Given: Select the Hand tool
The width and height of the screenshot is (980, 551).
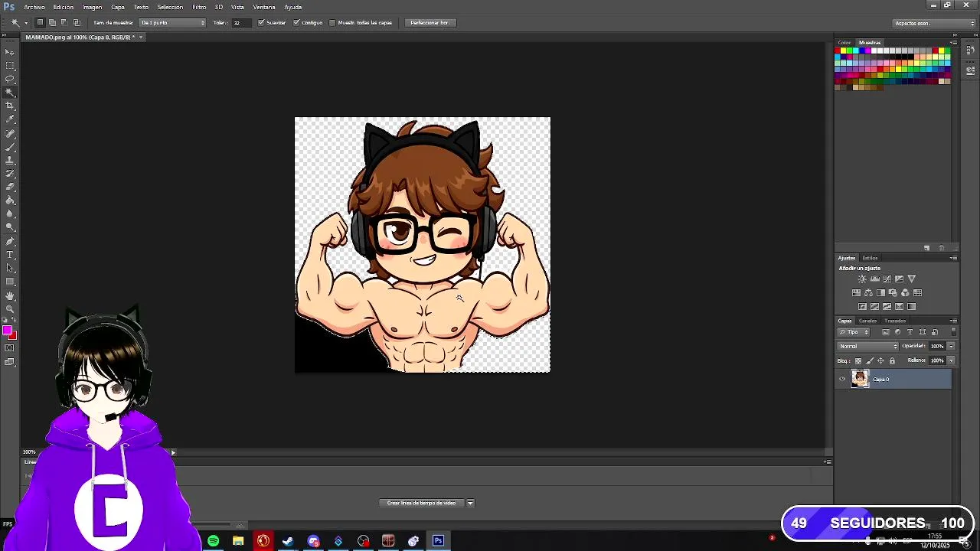Looking at the screenshot, I should (10, 295).
